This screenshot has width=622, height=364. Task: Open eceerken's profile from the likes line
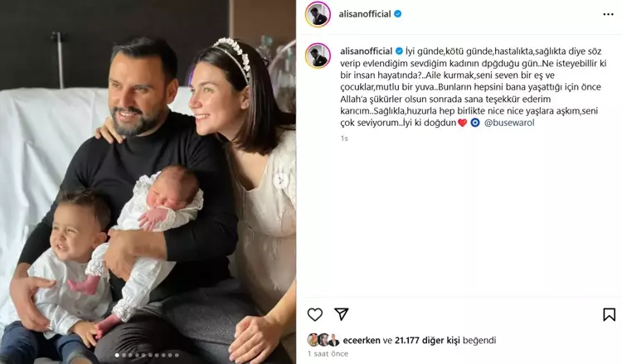[x=362, y=340]
